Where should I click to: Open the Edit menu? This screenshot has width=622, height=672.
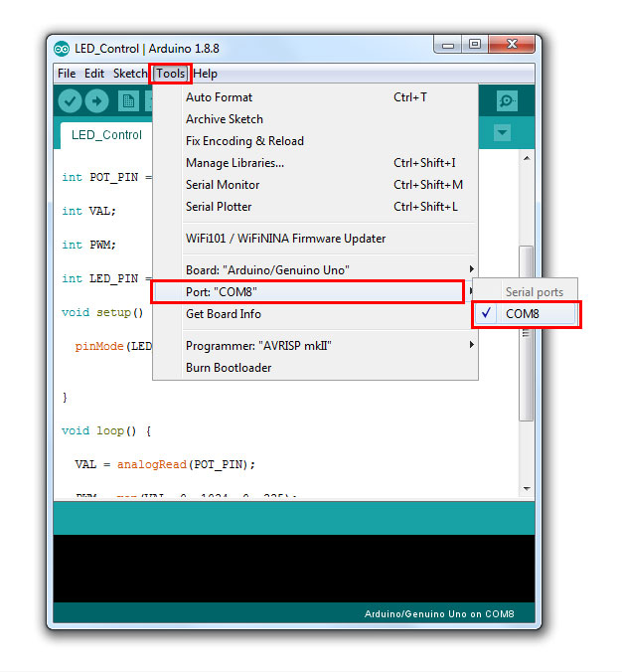[94, 74]
